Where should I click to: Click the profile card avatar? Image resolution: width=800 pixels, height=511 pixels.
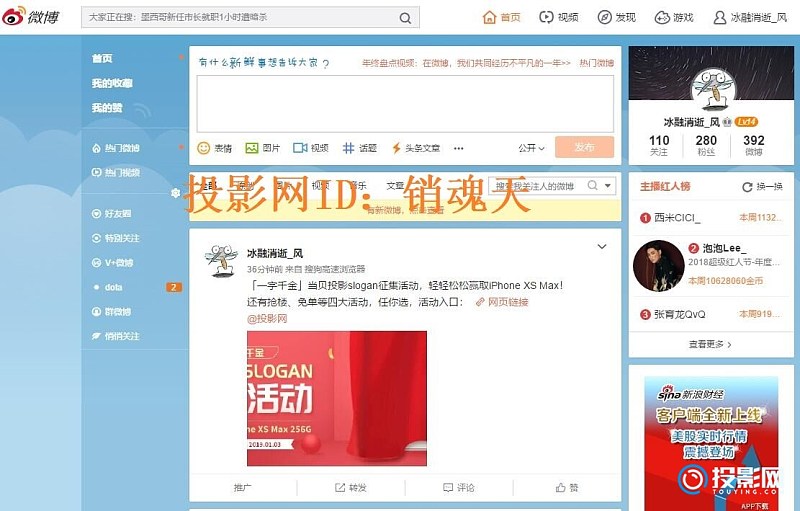(712, 88)
